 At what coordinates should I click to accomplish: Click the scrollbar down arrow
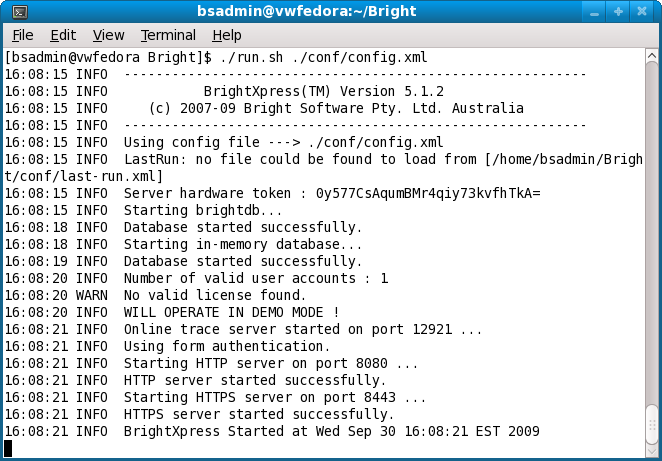(x=652, y=449)
